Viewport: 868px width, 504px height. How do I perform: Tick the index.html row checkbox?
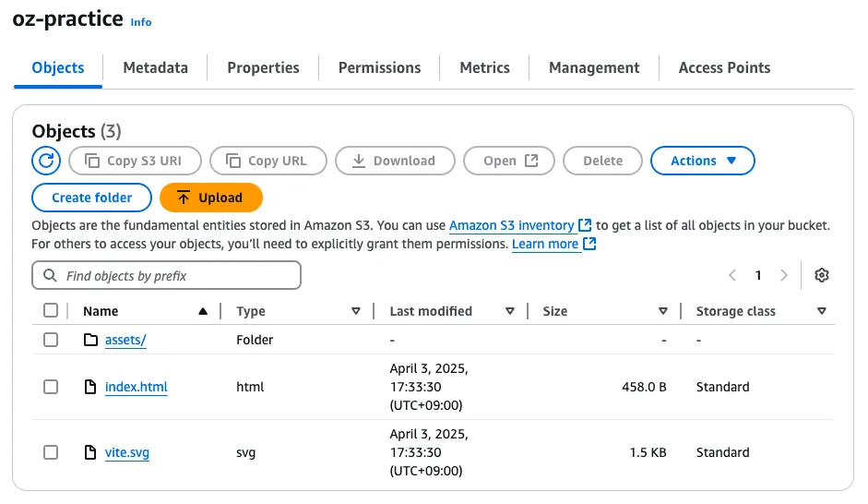(x=51, y=387)
